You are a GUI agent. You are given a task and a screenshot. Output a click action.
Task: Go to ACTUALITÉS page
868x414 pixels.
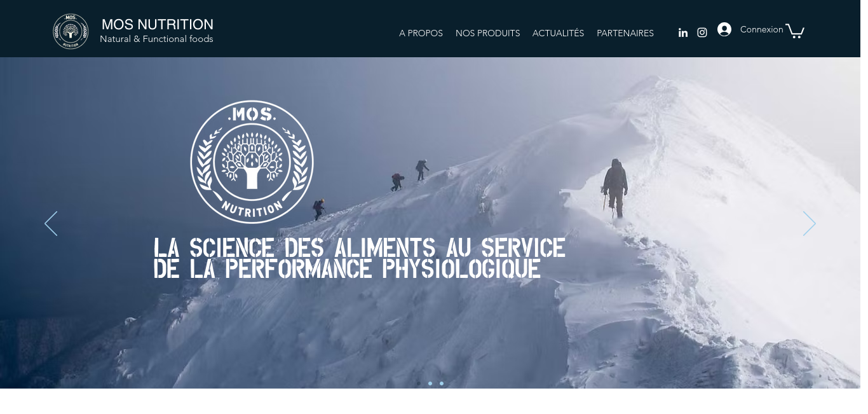(558, 33)
